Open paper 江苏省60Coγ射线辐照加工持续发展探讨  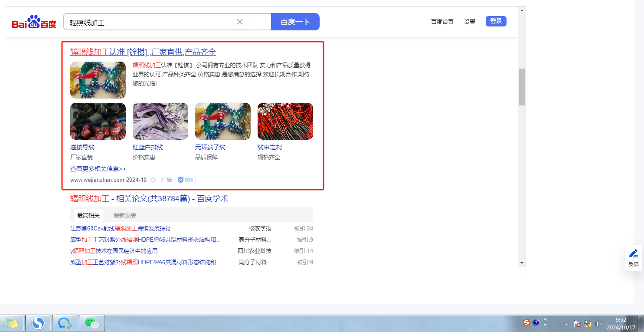pyautogui.click(x=121, y=228)
